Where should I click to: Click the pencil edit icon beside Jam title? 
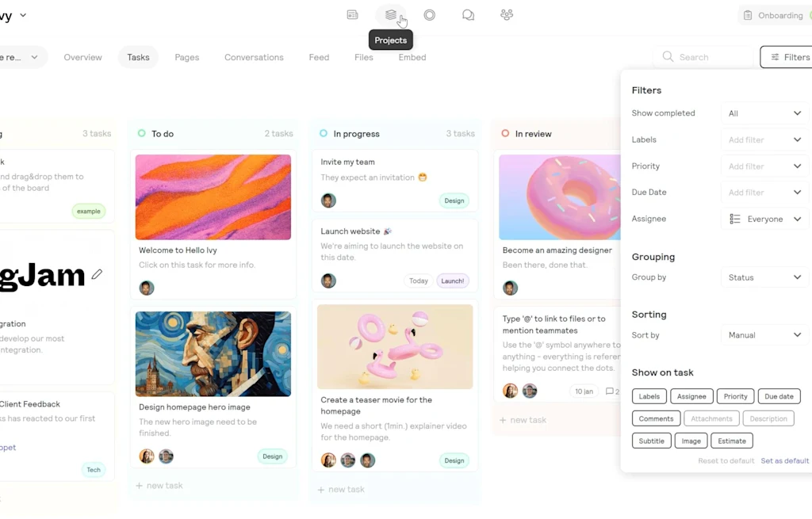(97, 274)
